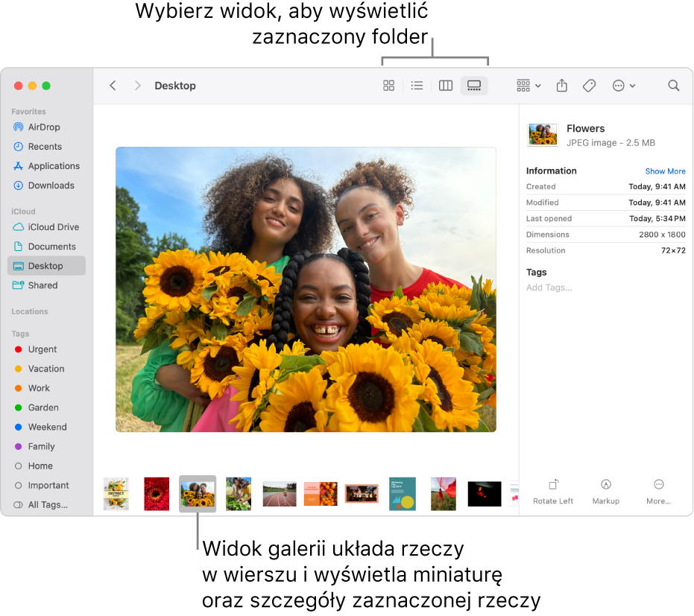Select the dark black image thumbnail
Screen dimensions: 694x616
tap(485, 494)
